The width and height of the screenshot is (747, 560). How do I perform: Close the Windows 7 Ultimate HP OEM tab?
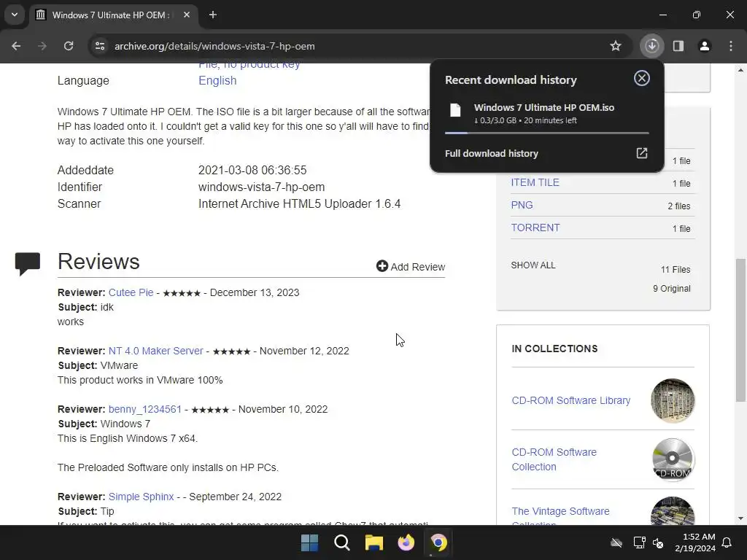coord(187,15)
